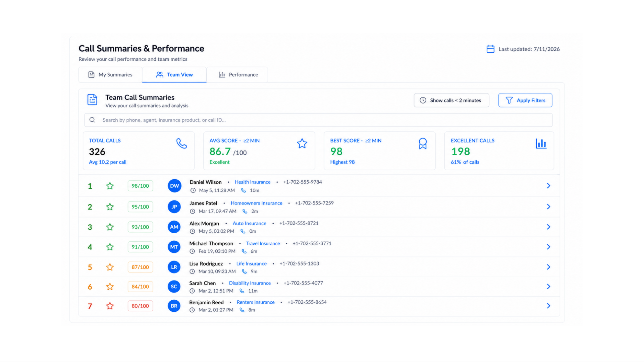Screen dimensions: 644x362
Task: Click the clock icon in Lisa Rodriguez's row
Action: pos(192,271)
